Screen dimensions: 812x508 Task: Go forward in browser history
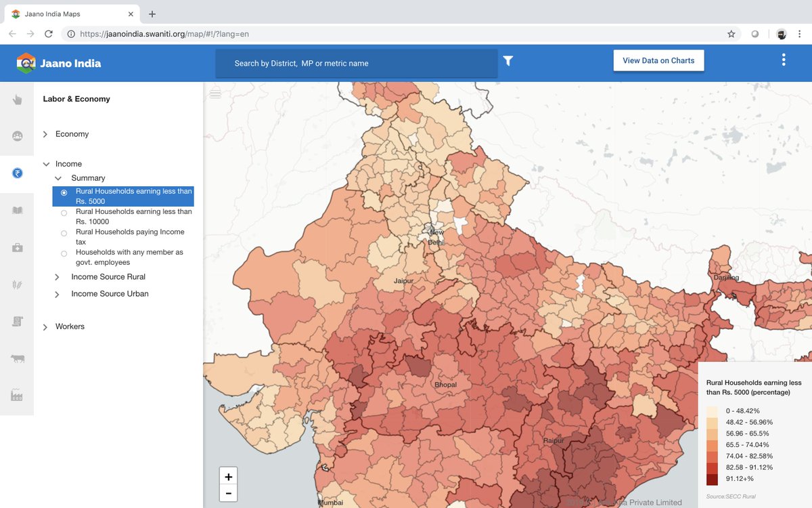(30, 33)
